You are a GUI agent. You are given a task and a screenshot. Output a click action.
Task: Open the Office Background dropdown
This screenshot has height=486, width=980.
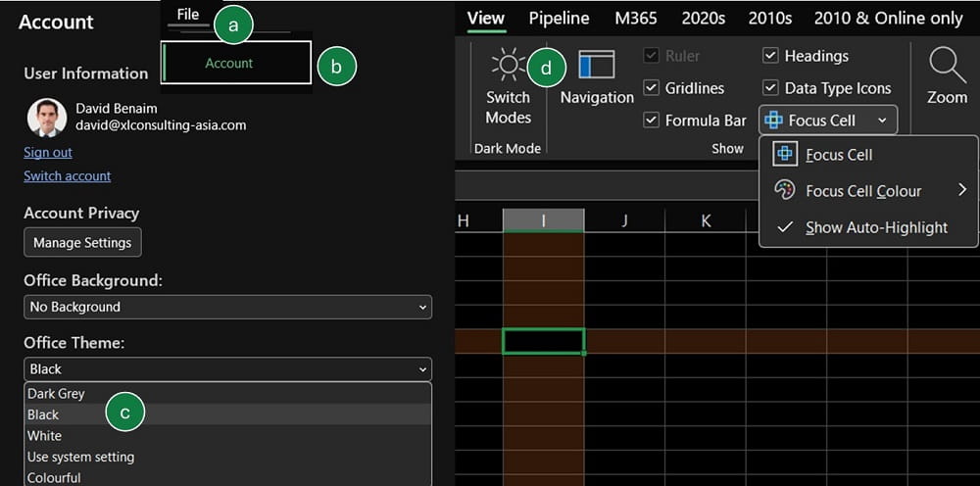(227, 307)
